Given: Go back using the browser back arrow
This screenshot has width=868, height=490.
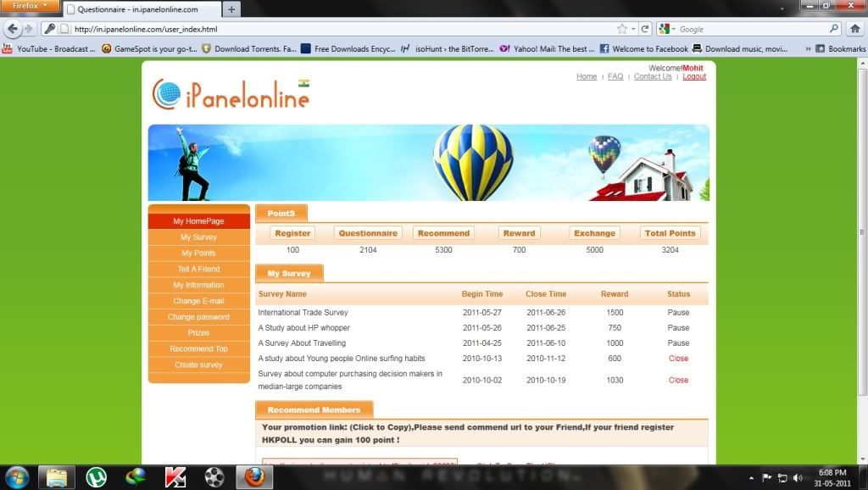Looking at the screenshot, I should click(x=13, y=29).
